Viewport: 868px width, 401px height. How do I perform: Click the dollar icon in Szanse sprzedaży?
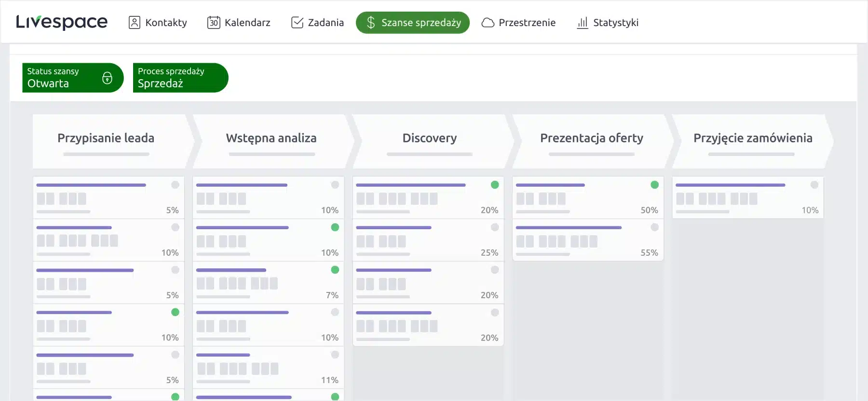coord(371,23)
